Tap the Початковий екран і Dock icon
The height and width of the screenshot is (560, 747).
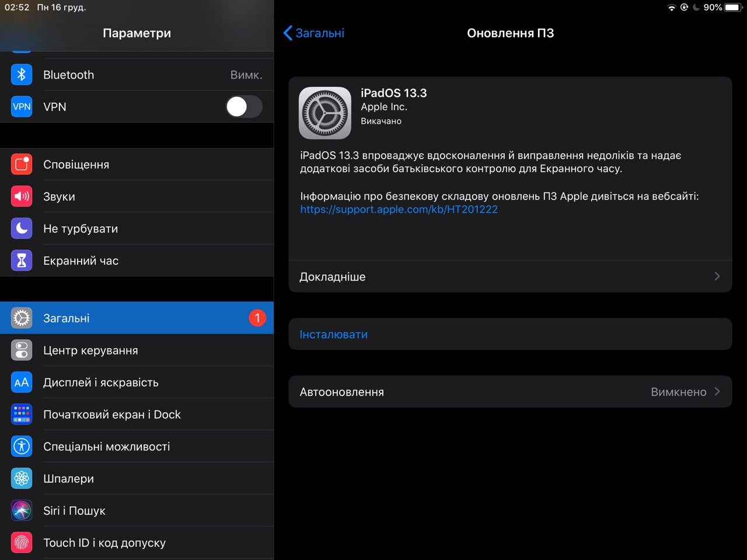(x=22, y=414)
